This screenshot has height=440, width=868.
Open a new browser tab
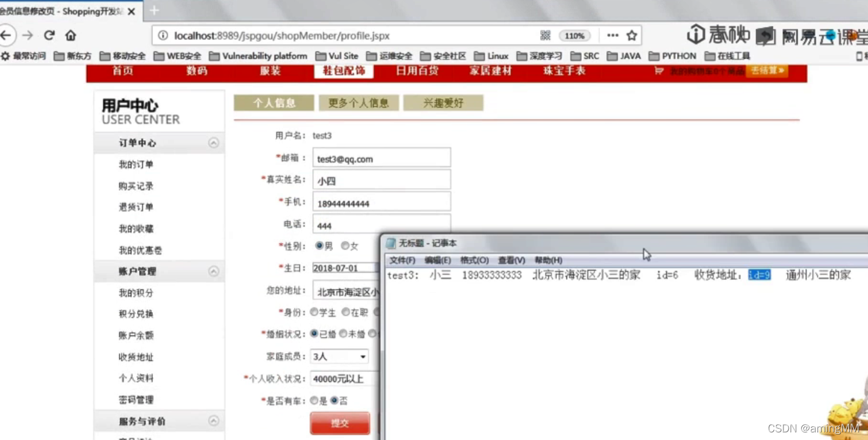(154, 11)
